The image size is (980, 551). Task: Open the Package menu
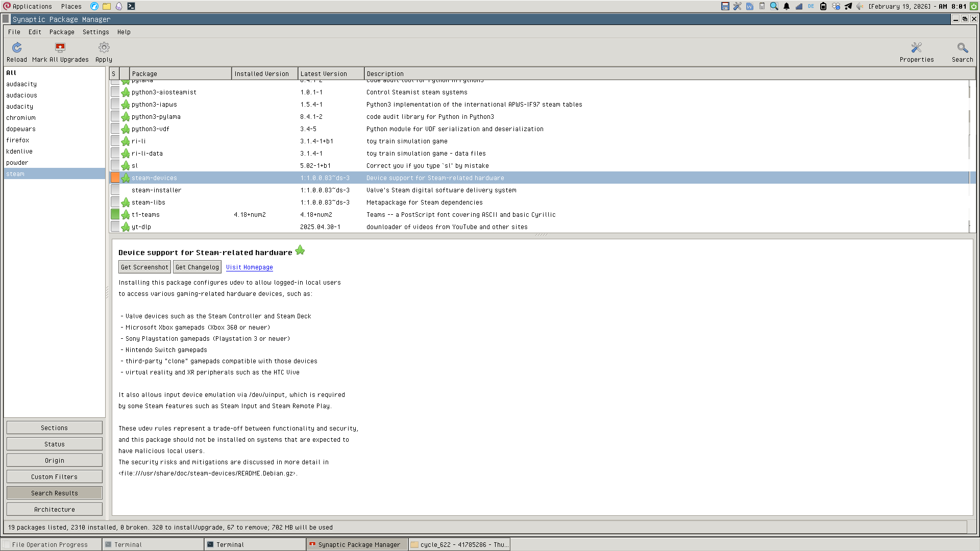click(x=62, y=32)
